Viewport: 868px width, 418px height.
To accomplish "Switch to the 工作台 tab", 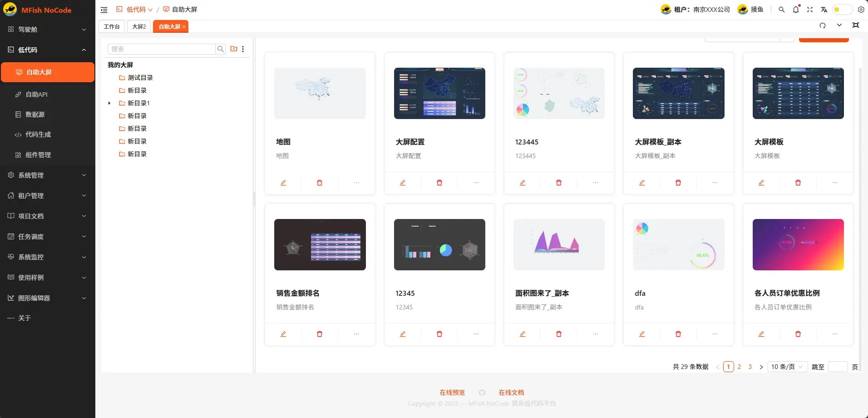I will tap(112, 27).
